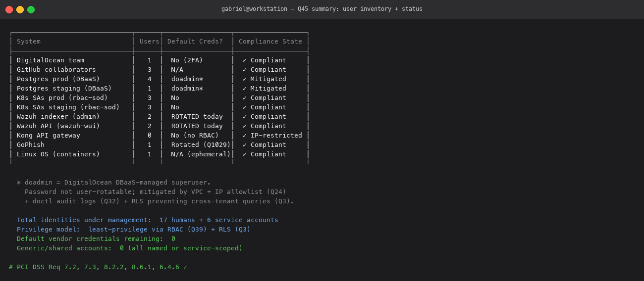Click 'doadmin*' in the Postgres staging row
The image size is (644, 281).
point(187,89)
